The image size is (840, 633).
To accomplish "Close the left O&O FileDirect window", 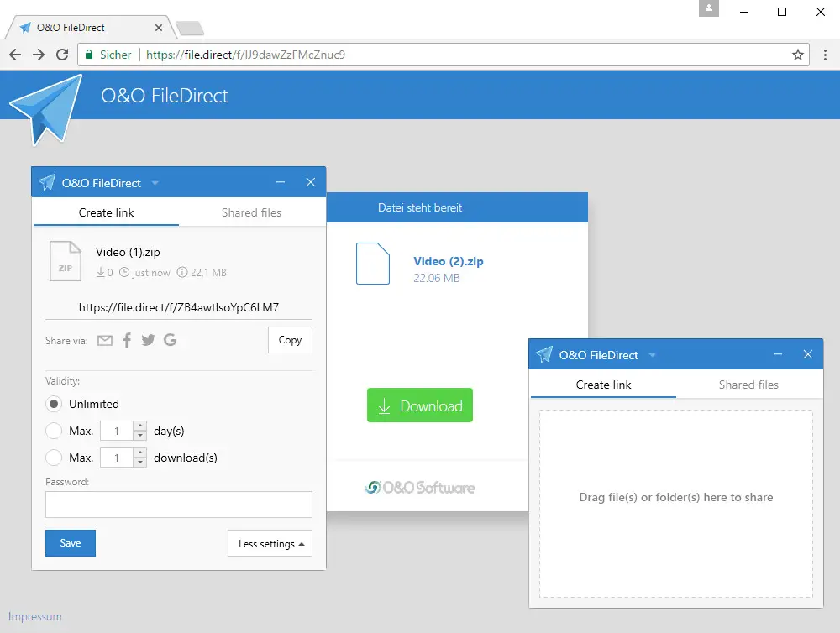I will click(x=311, y=183).
